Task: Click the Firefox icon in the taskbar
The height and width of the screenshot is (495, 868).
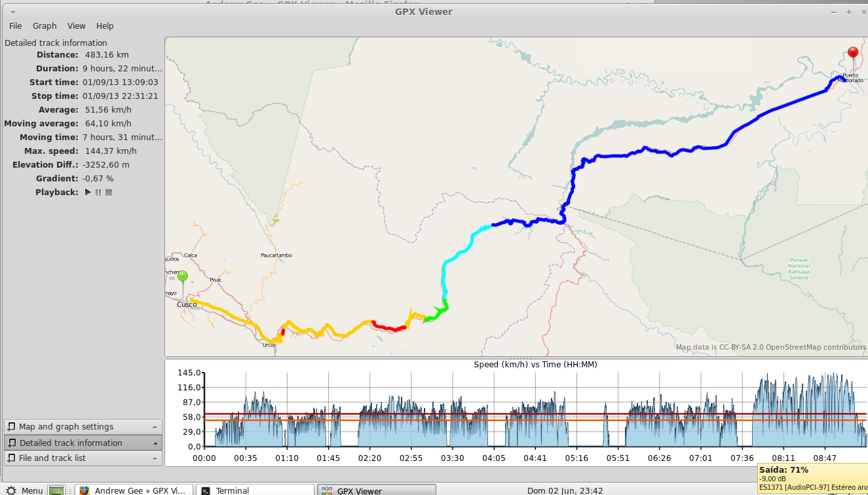Action: pos(84,490)
